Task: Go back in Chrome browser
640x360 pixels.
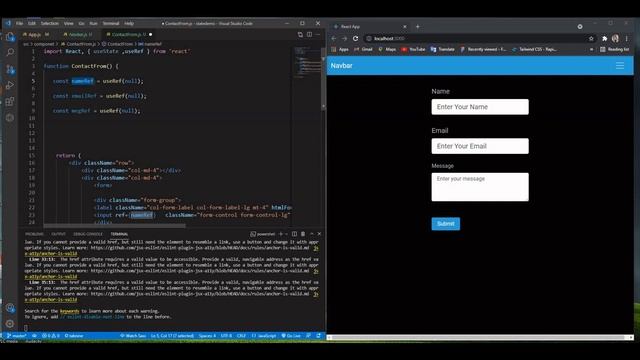Action: click(x=334, y=38)
